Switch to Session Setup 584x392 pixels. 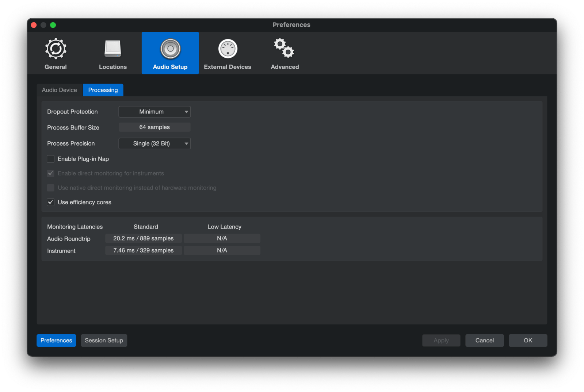pos(104,340)
